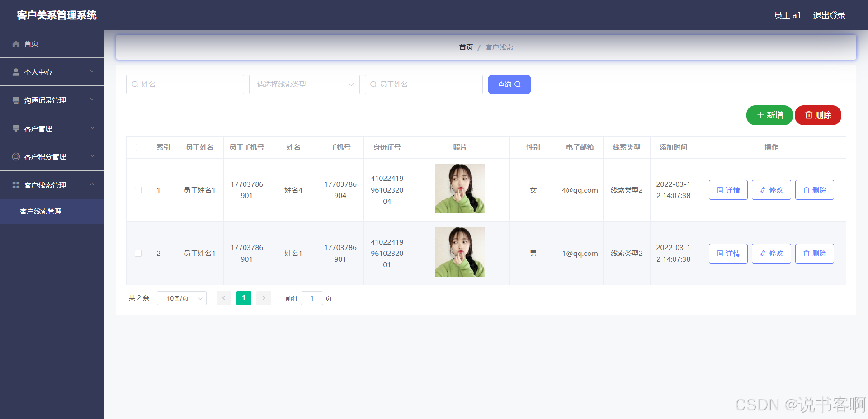Click the 线索类型 column header

tap(627, 147)
